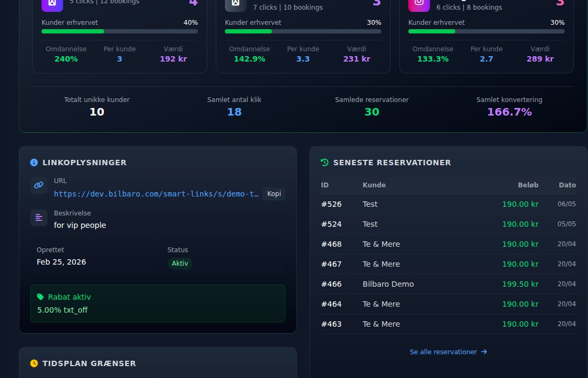This screenshot has height=378, width=588.
Task: Click the blue info icon beside Linkoplysninger
Action: pos(34,163)
